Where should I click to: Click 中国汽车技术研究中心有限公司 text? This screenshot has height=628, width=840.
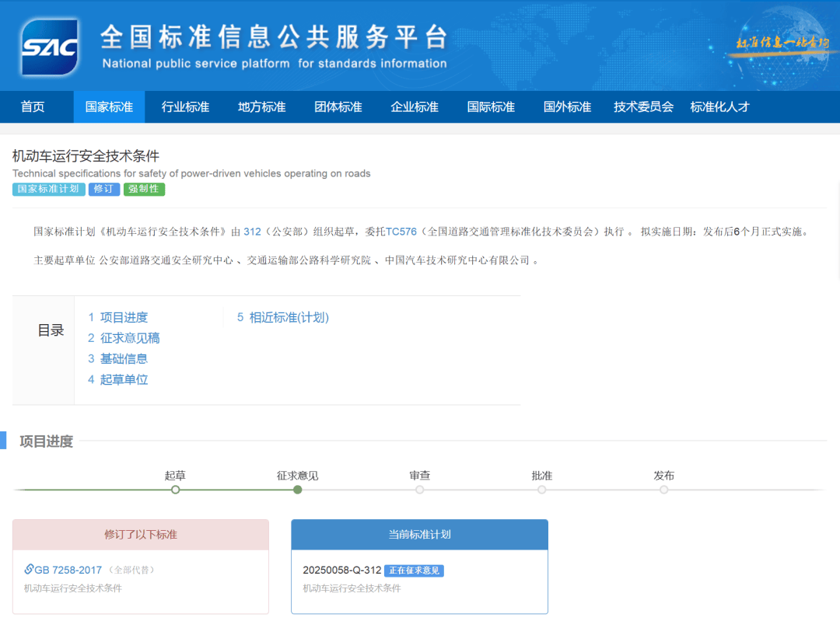457,260
